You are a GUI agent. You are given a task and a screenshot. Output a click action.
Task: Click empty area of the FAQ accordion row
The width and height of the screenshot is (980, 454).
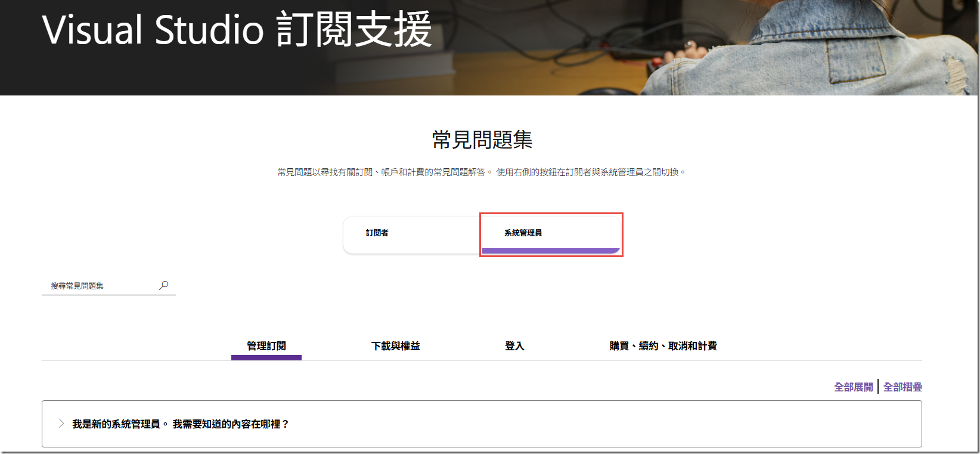596,424
